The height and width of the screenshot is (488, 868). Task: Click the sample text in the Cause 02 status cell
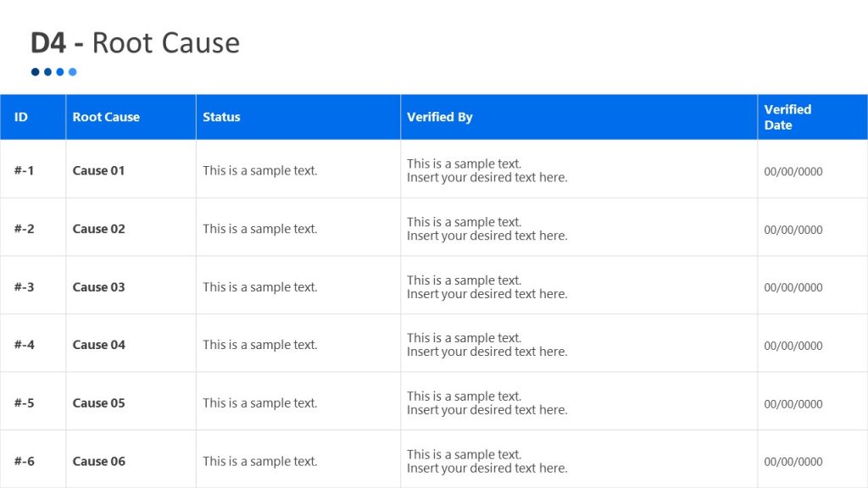259,228
